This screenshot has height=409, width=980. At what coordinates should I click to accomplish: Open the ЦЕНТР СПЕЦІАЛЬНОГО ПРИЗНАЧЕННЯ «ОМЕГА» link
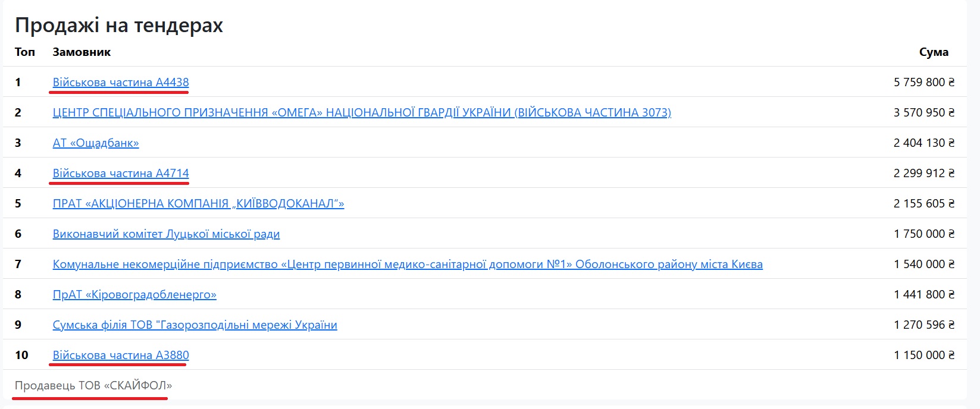(x=362, y=112)
